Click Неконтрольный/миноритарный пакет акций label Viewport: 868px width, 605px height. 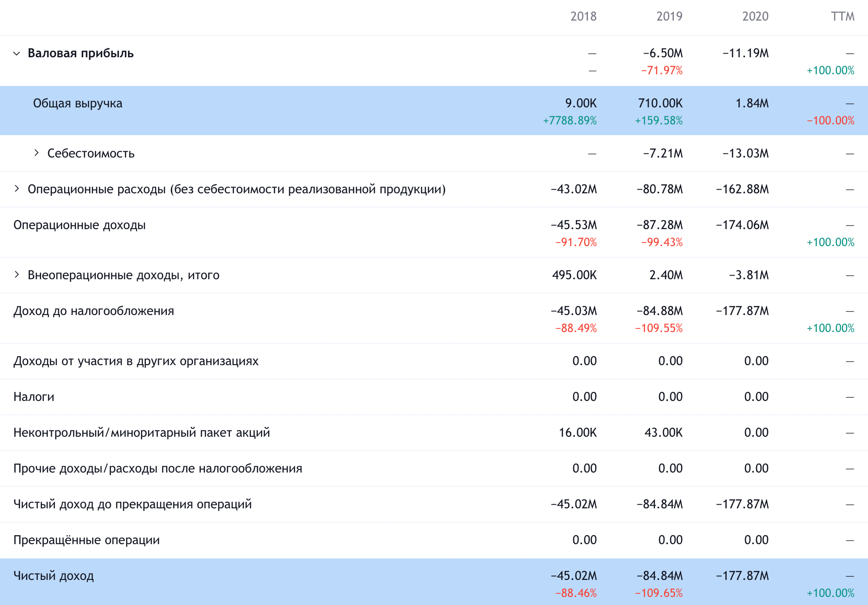point(142,433)
